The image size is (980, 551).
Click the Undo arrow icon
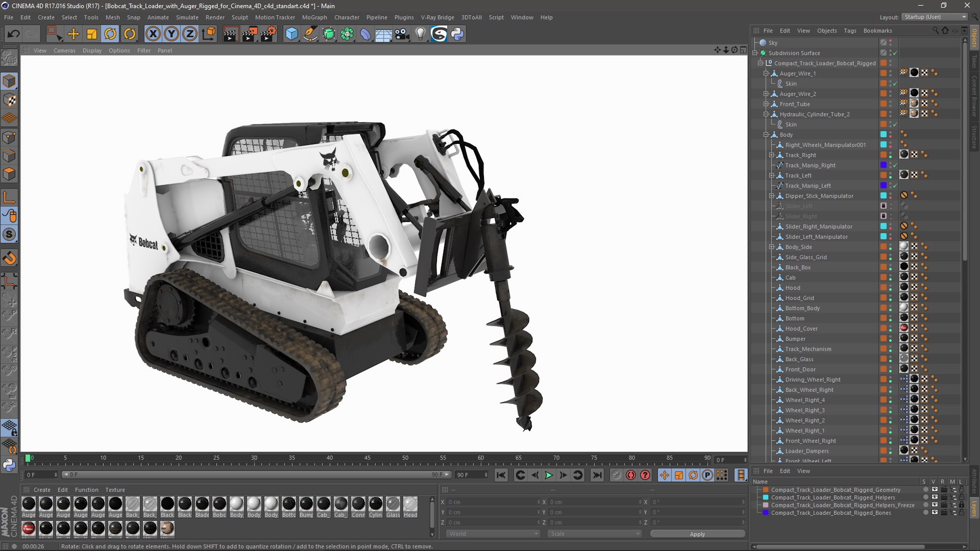tap(14, 34)
